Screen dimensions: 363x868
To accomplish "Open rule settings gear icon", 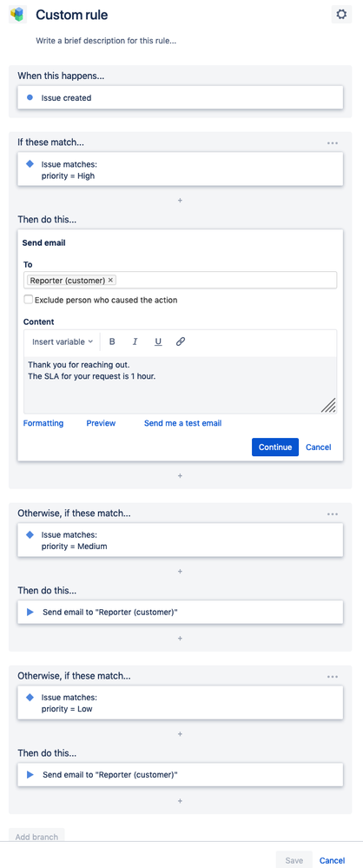I will click(341, 15).
